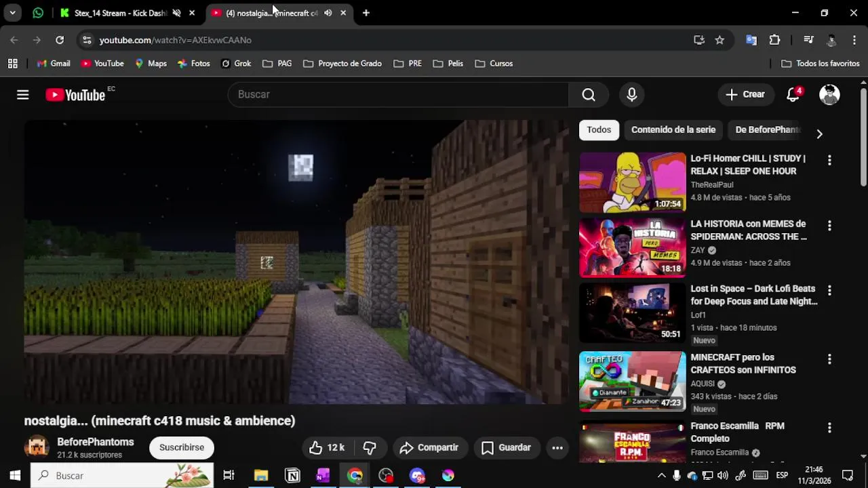The width and height of the screenshot is (868, 488).
Task: Select Contenido de la serie chip
Action: click(x=673, y=130)
